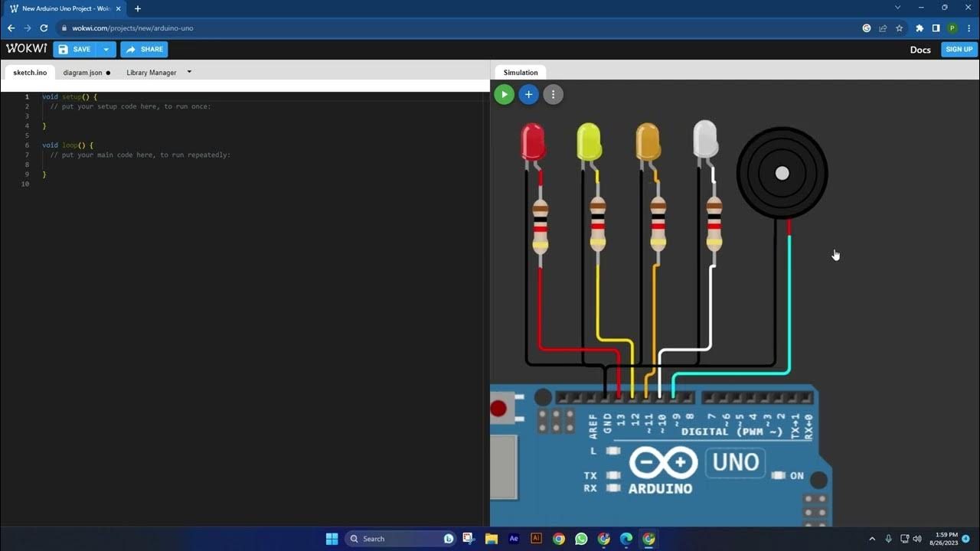Reload the page with the refresh icon
The image size is (980, 551).
click(x=44, y=28)
